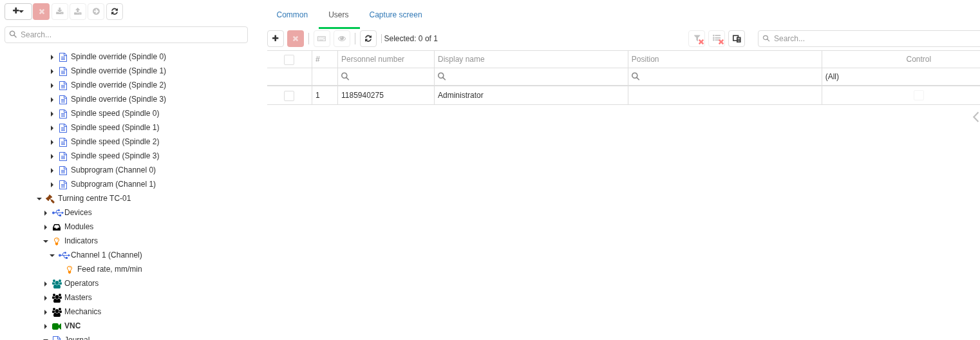The width and height of the screenshot is (980, 340).
Task: Click the VNC camera icon
Action: tap(57, 326)
